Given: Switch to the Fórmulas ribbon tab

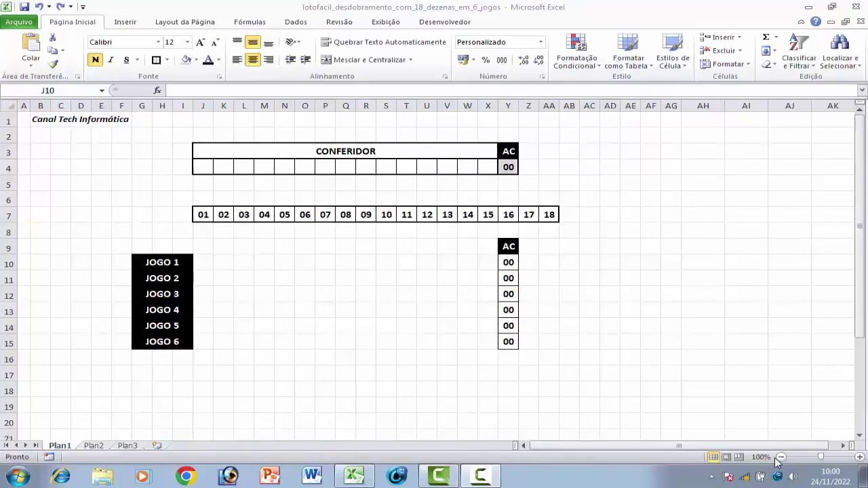Looking at the screenshot, I should (x=250, y=22).
